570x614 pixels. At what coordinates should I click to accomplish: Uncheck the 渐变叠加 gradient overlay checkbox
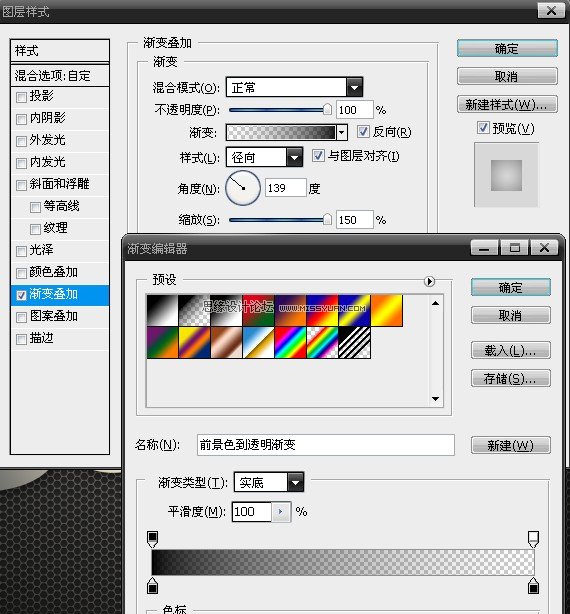21,295
